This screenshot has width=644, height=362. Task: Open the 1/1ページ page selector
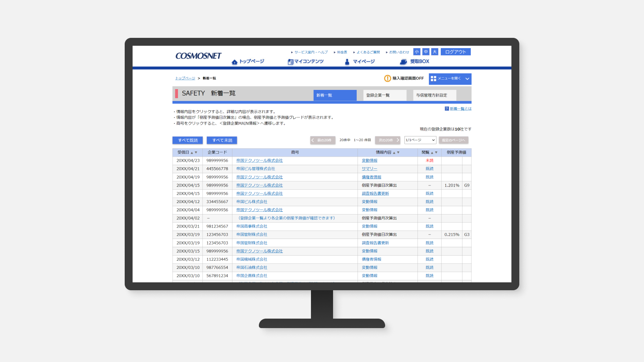[x=420, y=140]
